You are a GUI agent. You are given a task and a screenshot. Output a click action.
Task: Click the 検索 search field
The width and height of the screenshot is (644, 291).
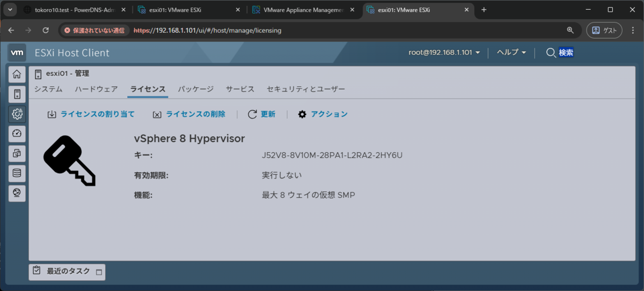click(566, 53)
